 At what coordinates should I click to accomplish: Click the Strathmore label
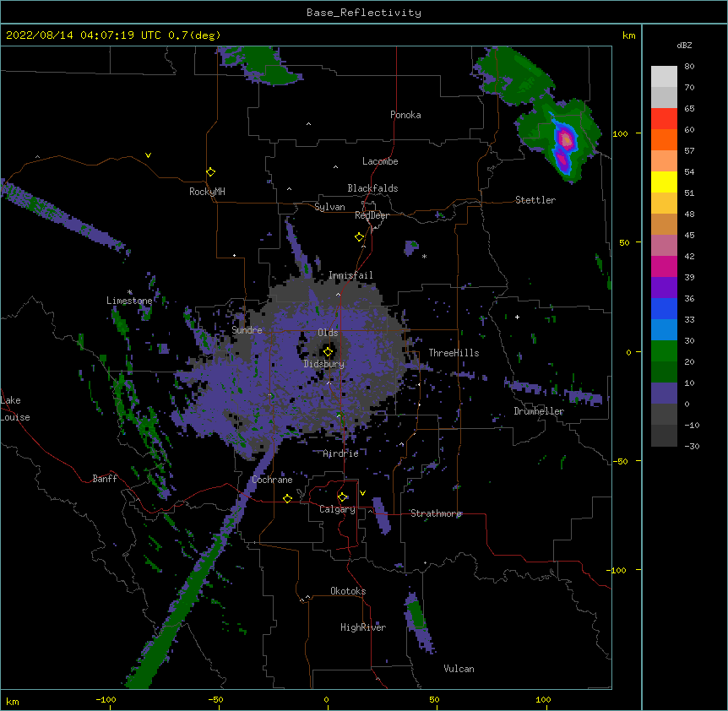pos(436,513)
